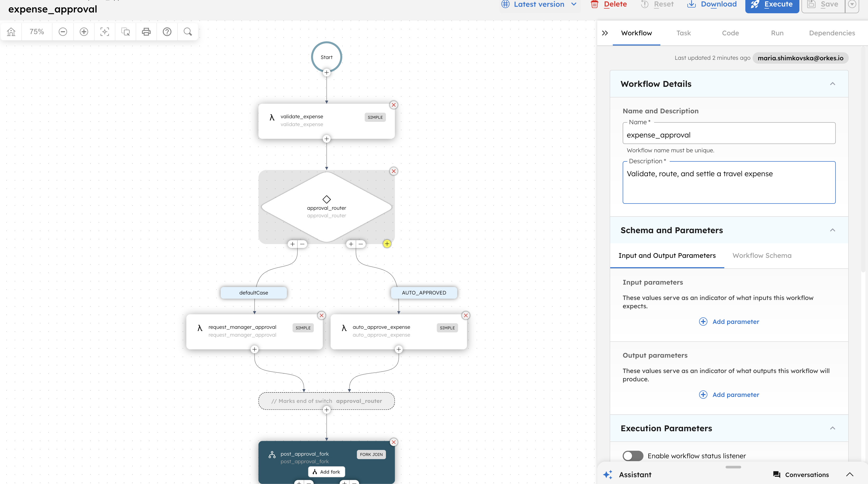Click the Description text area
The image size is (868, 484).
(729, 182)
